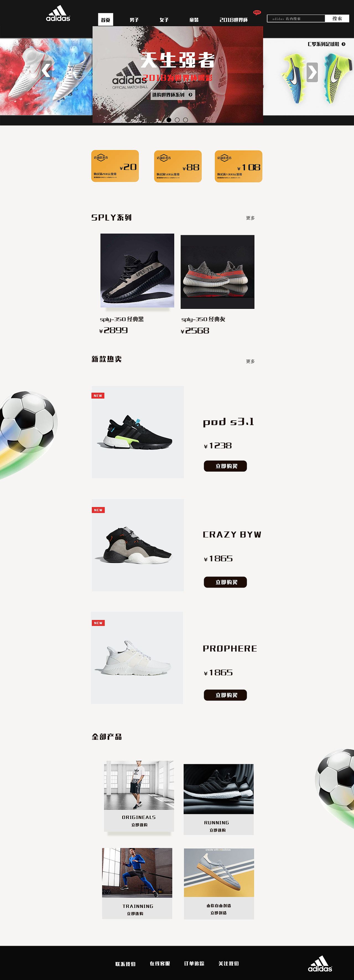This screenshot has height=980, width=354.
Task: Open the 在线客服 footer link
Action: pos(160,964)
